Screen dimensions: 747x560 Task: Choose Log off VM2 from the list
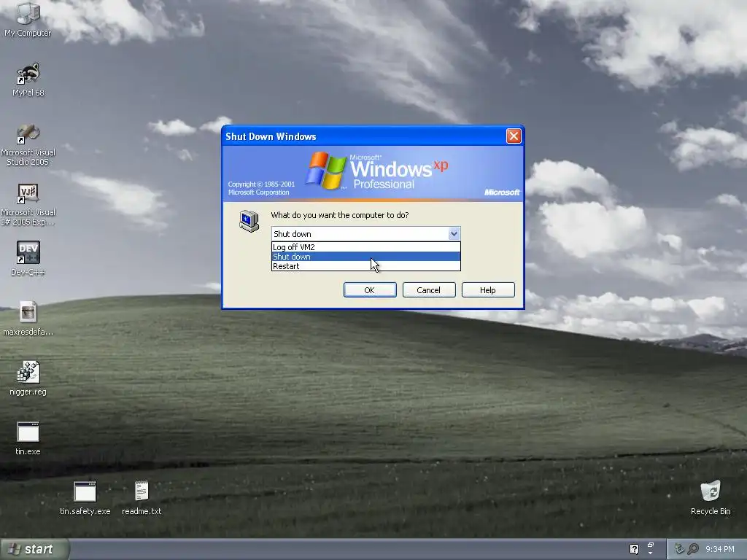click(x=366, y=247)
